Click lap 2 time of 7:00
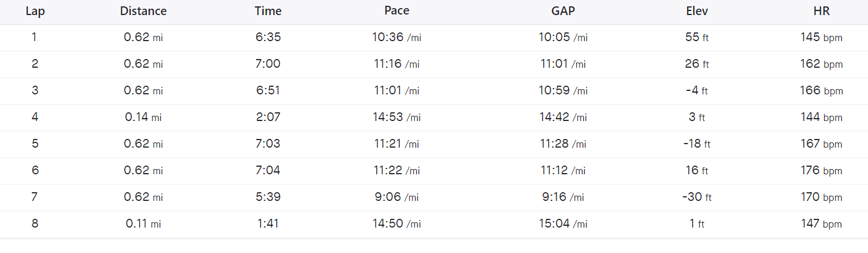Screen dimensions: 868x253 click(x=268, y=64)
